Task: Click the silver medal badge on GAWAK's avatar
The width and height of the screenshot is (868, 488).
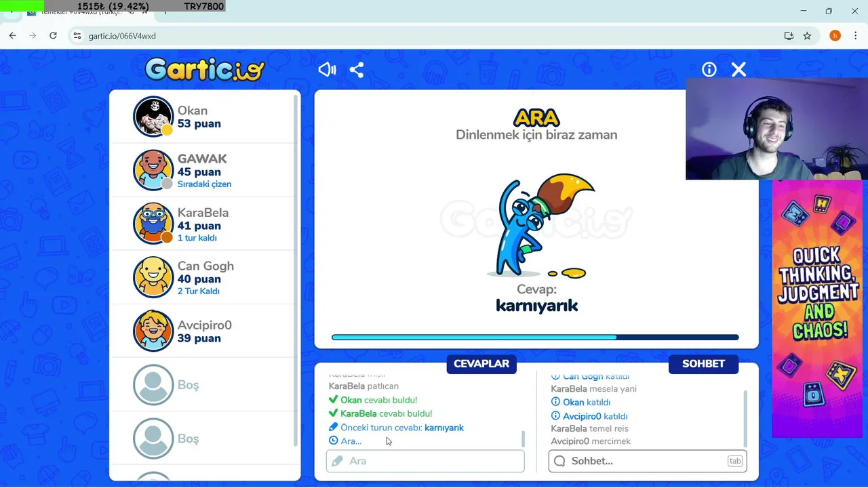Action: 167,184
